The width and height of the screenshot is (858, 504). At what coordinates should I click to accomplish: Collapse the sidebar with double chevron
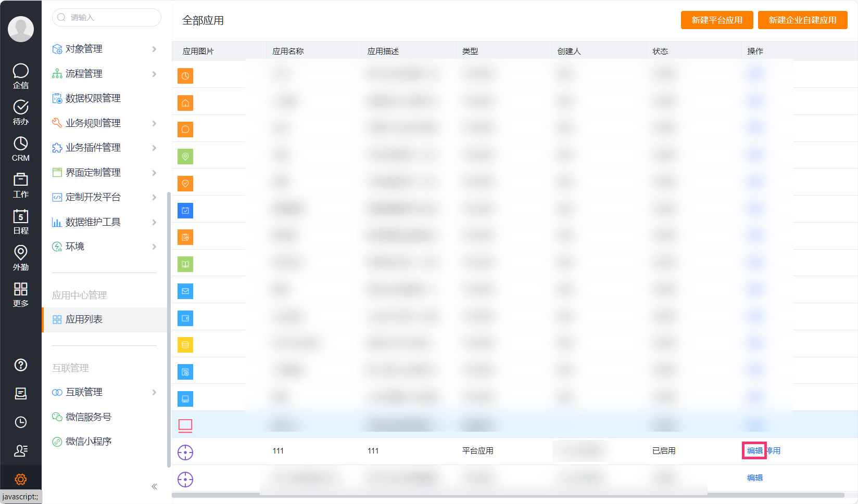[154, 487]
